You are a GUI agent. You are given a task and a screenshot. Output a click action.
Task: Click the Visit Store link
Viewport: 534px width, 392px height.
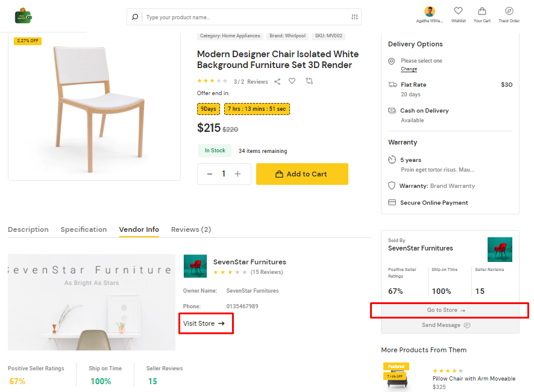(x=204, y=323)
